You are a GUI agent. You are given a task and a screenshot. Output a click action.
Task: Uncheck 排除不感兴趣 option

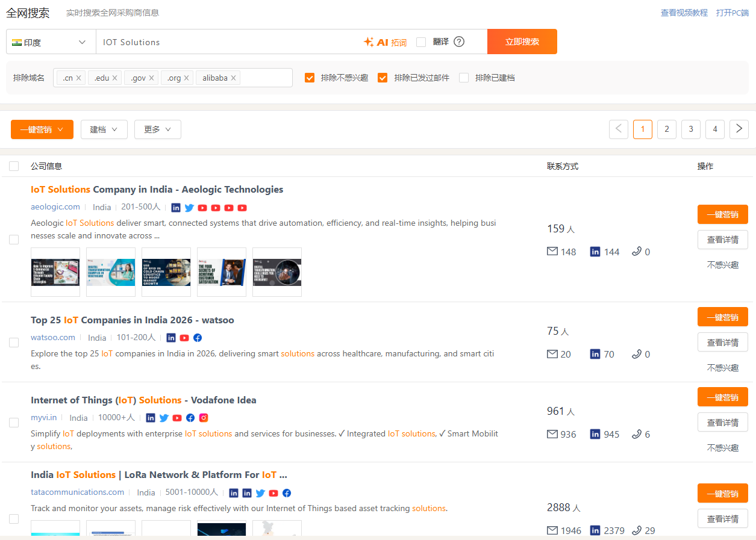coord(310,78)
